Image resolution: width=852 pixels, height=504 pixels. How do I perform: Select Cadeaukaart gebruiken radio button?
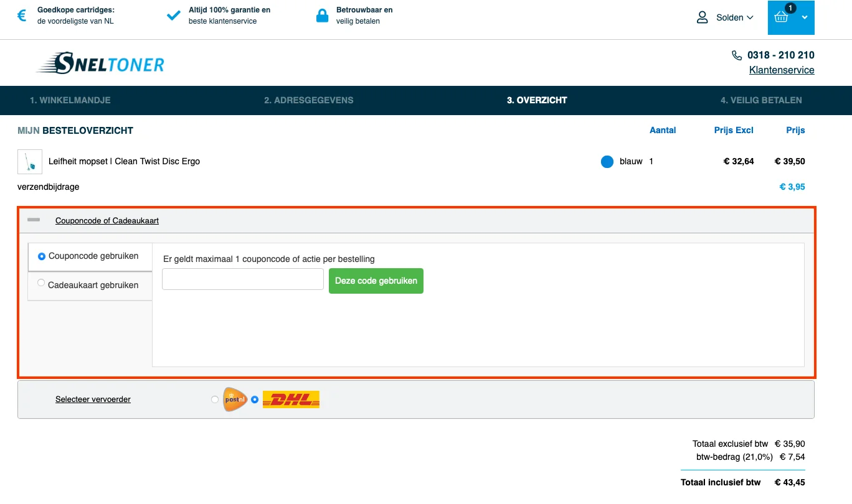(x=41, y=283)
